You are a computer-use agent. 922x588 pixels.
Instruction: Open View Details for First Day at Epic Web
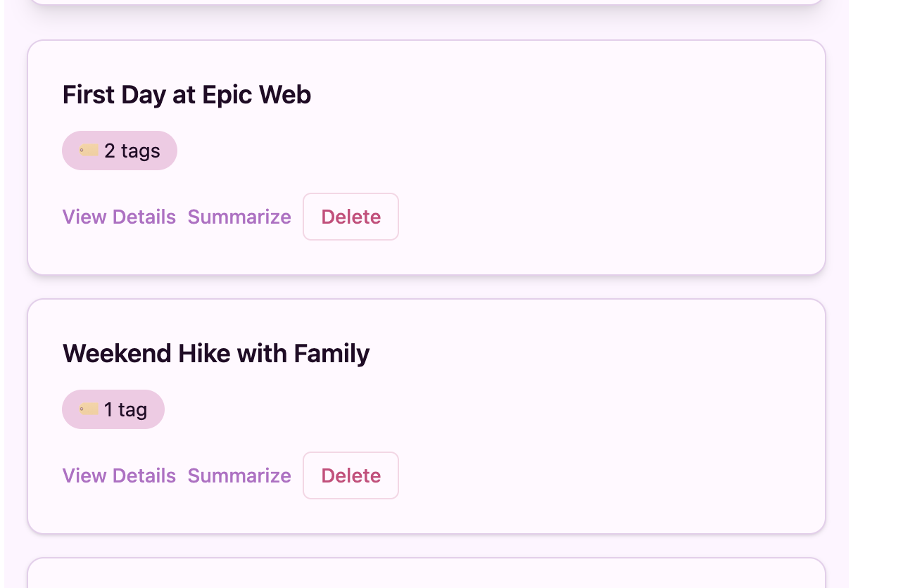pos(119,217)
